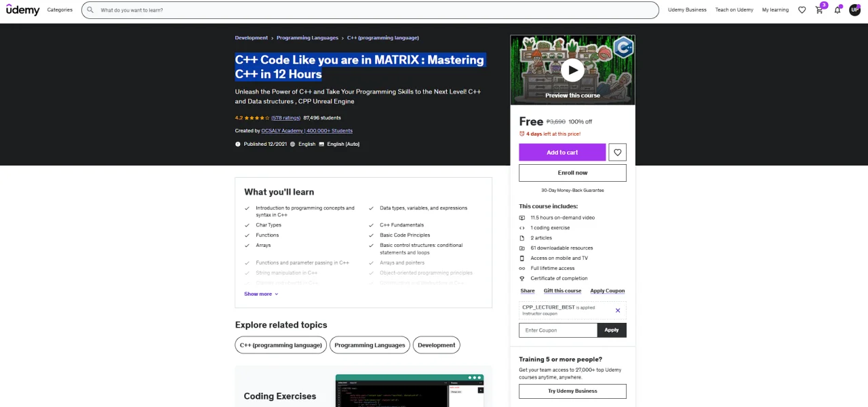Click the Preview this course thumbnail text

point(572,96)
